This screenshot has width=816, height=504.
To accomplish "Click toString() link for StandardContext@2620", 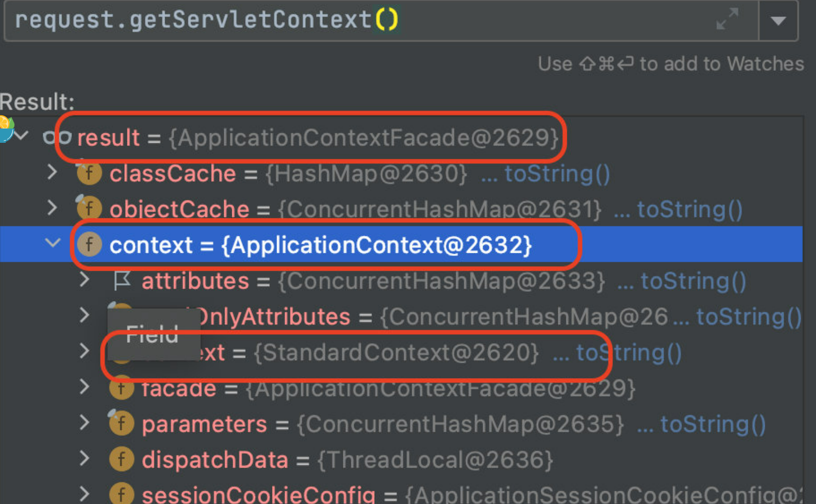I will (x=629, y=353).
